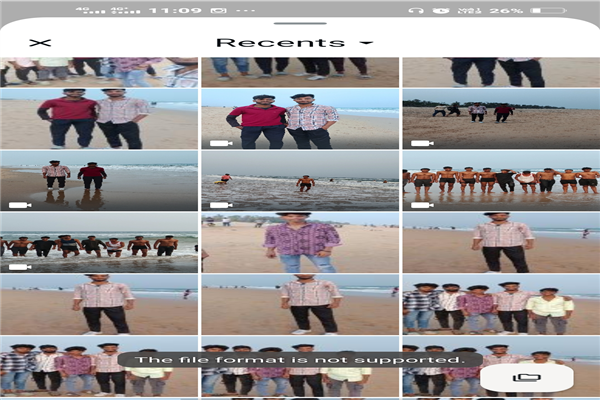Select the non-video photo of two men

[x=98, y=119]
